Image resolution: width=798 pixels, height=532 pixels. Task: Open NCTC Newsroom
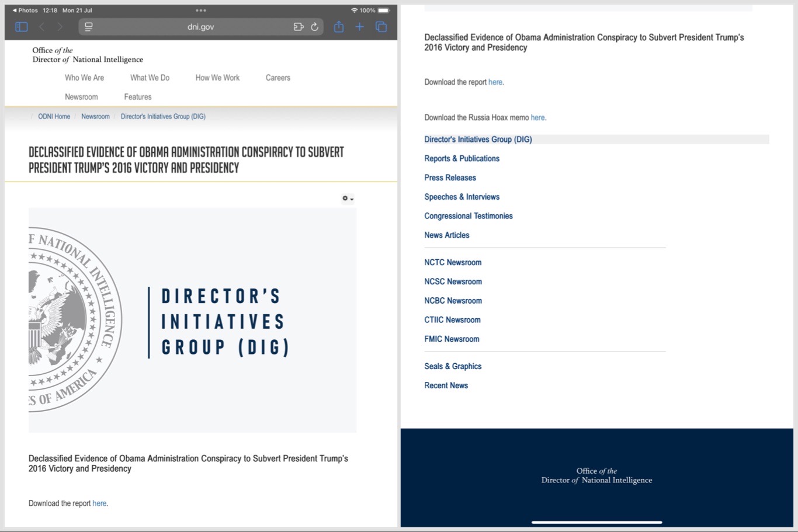[453, 263]
